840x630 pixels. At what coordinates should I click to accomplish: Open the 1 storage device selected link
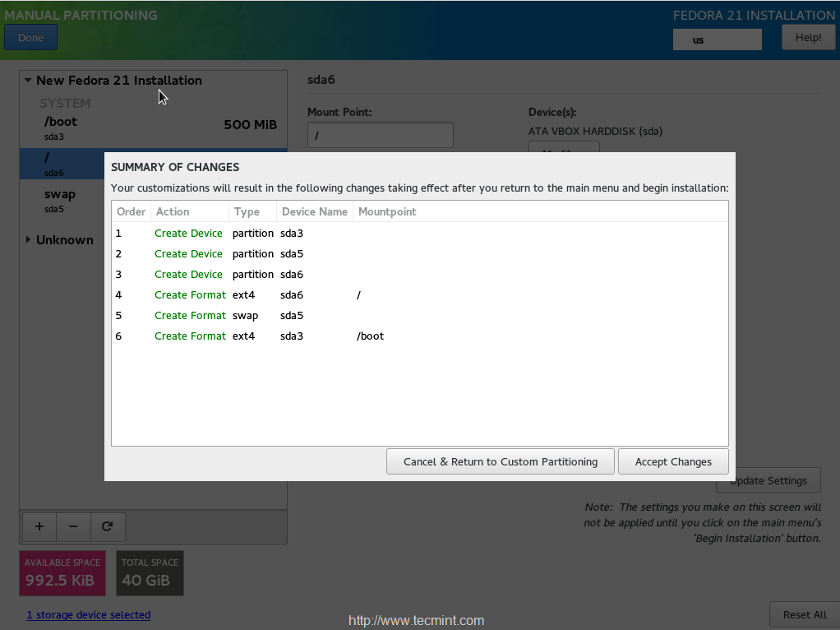tap(89, 615)
